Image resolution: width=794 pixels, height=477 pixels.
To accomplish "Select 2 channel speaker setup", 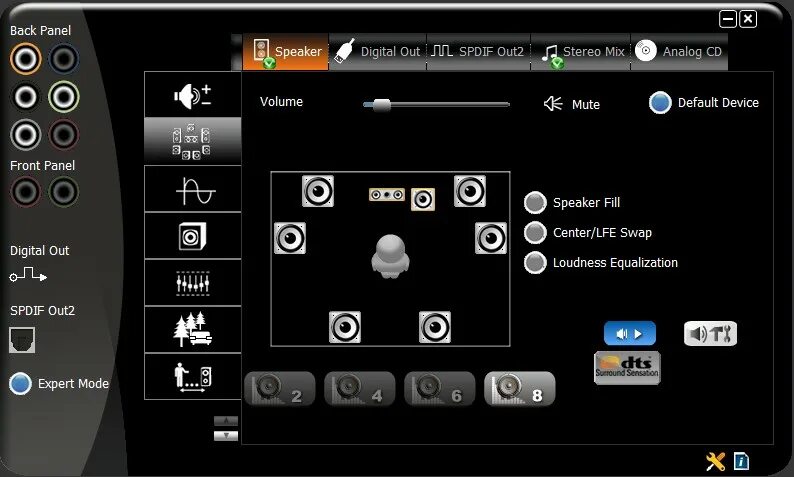I will coord(280,389).
